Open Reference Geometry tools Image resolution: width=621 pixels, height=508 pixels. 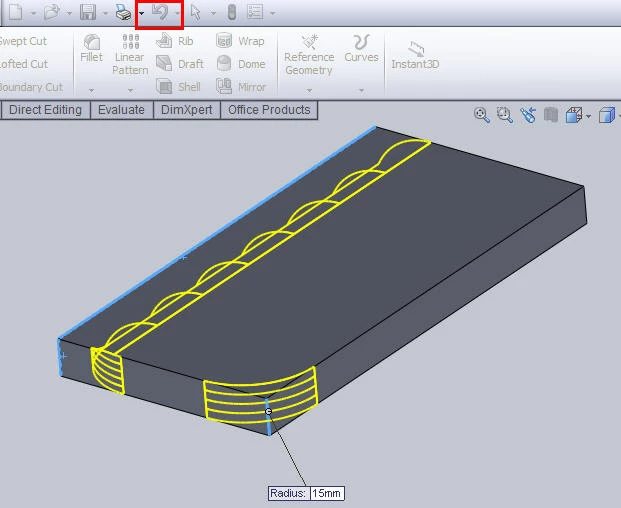(309, 55)
